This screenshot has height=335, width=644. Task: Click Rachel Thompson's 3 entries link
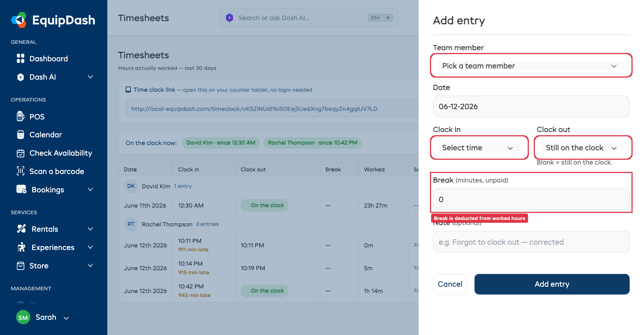(x=208, y=224)
